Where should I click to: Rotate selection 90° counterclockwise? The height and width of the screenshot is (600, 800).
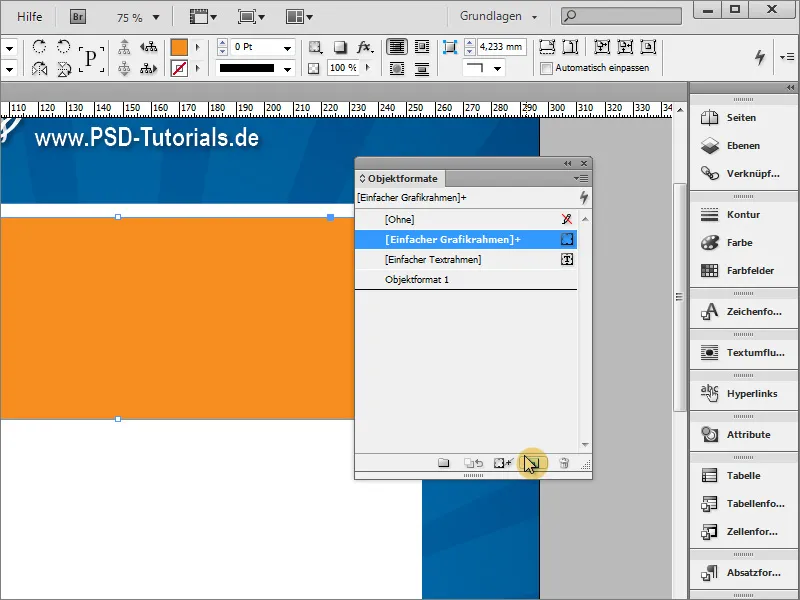coord(63,47)
